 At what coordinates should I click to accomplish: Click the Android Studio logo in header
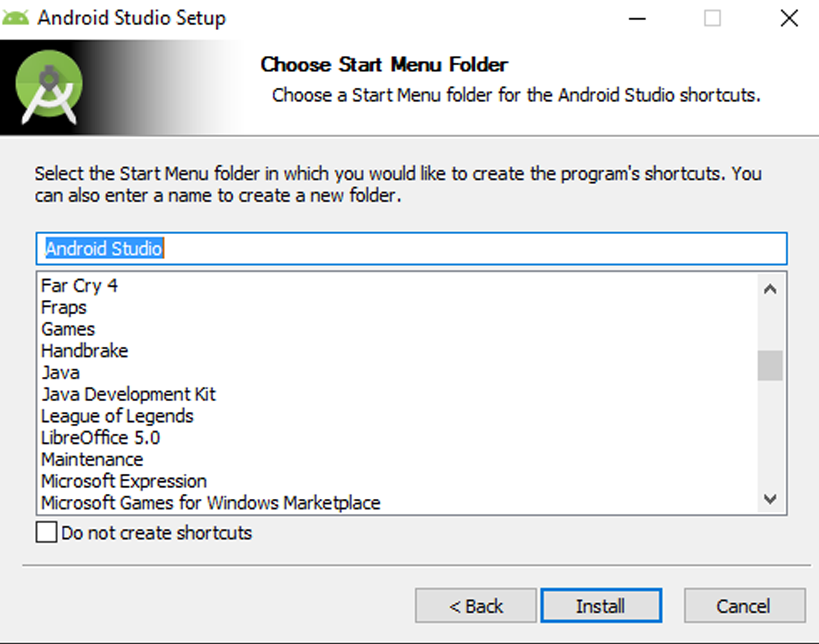pyautogui.click(x=49, y=87)
